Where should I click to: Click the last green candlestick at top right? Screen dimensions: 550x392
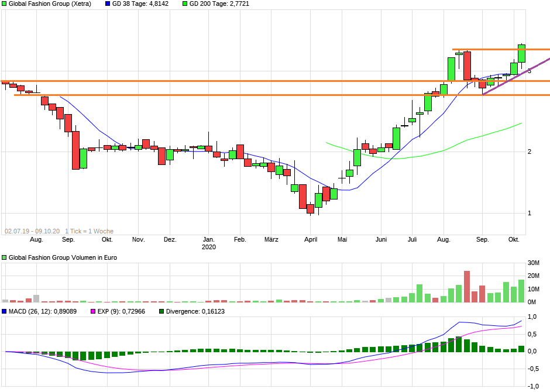pos(521,54)
